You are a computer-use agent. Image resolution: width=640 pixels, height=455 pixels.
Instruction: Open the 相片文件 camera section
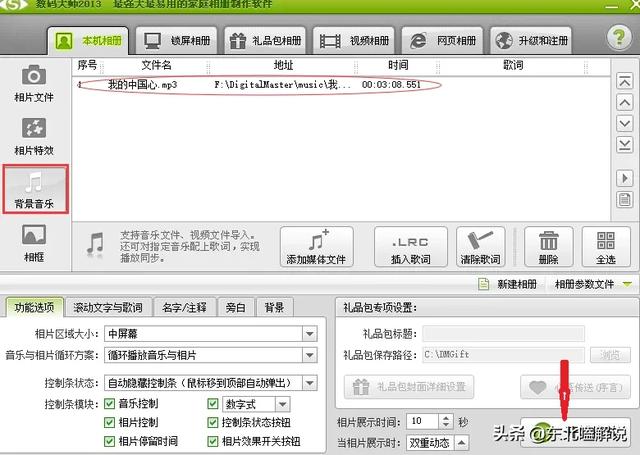pos(34,83)
